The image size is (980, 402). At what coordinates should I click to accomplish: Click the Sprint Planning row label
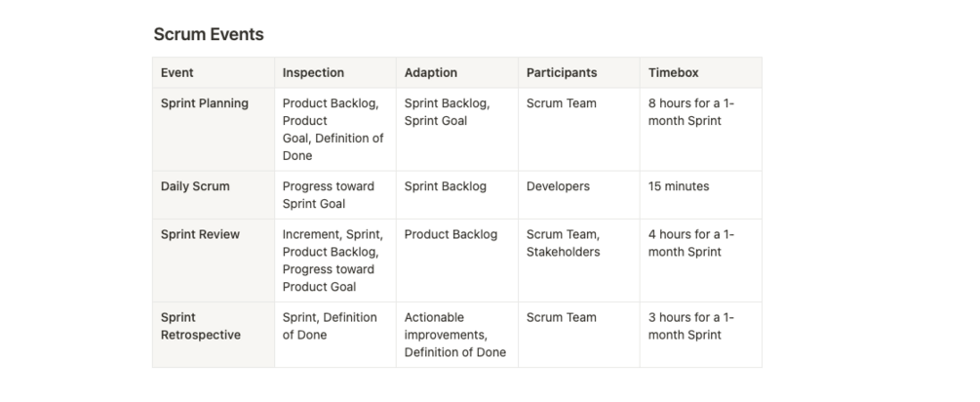point(205,103)
